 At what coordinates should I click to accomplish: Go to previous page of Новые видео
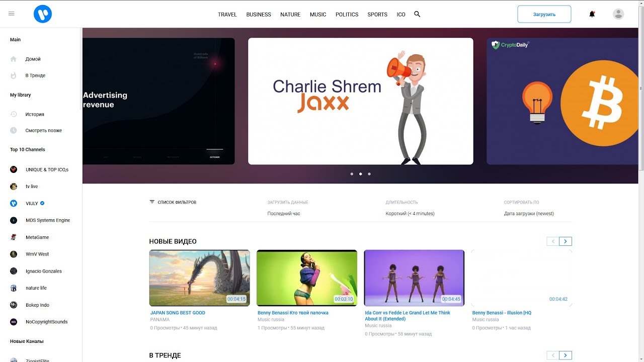553,241
